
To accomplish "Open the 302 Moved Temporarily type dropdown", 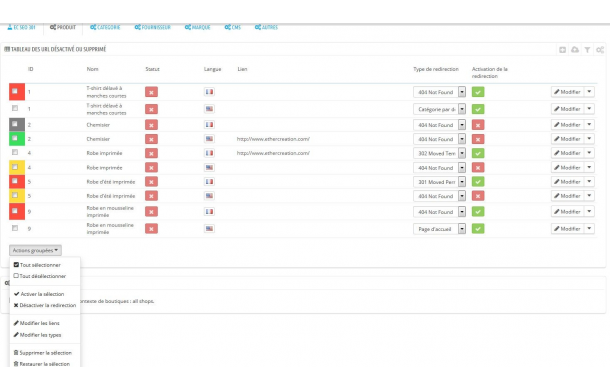I will [x=439, y=153].
